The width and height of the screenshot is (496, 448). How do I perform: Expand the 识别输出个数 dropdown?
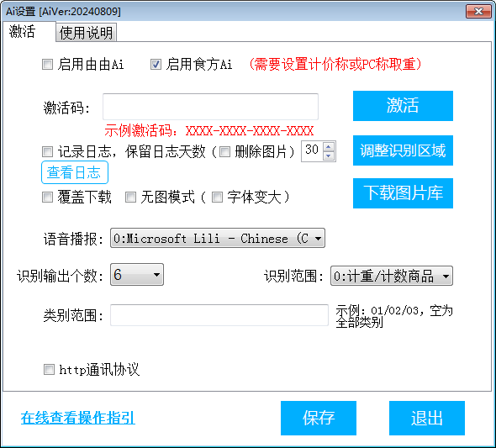(137, 274)
